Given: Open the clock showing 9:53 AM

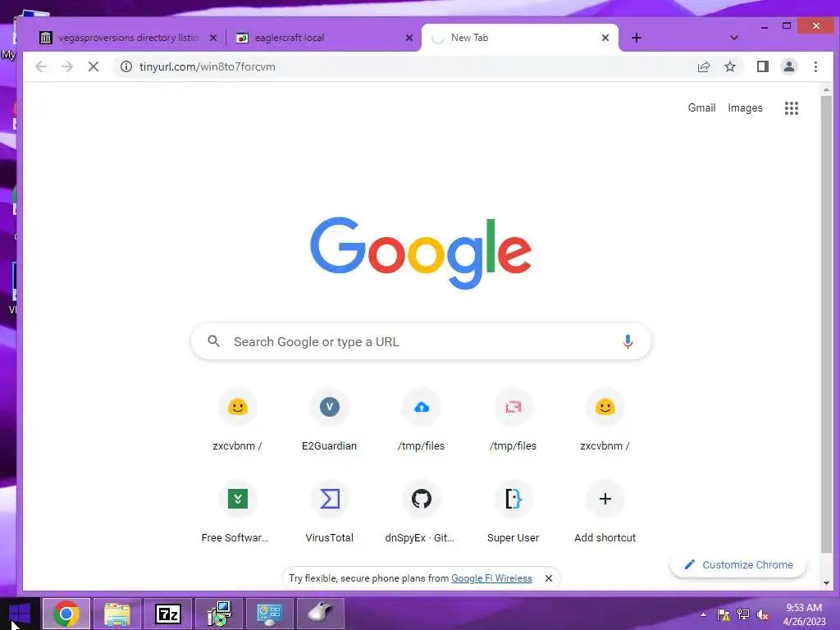Looking at the screenshot, I should tap(804, 614).
